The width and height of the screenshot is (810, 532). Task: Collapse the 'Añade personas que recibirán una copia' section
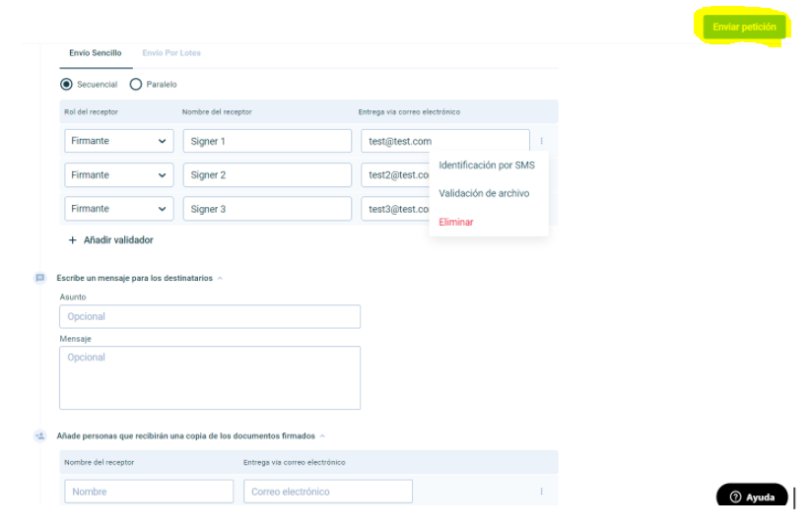(x=322, y=434)
